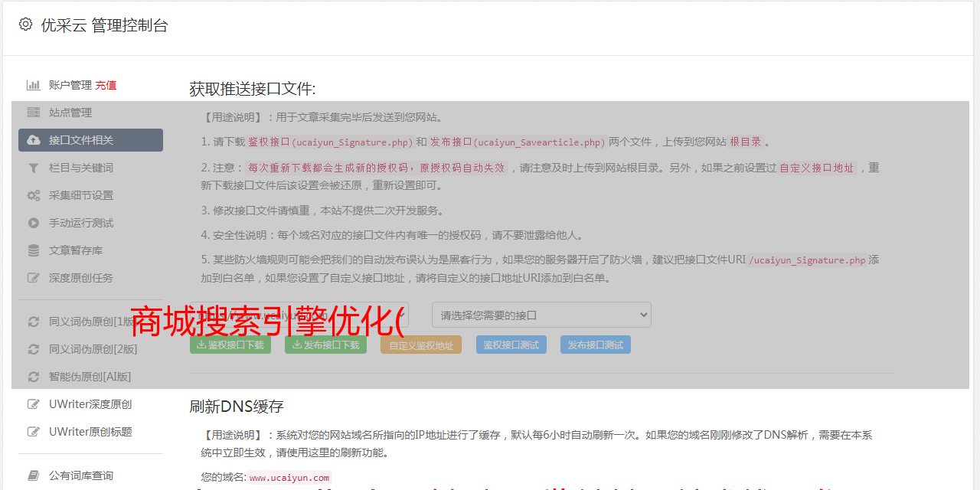Click the play circle icon next to 手动运行测试
This screenshot has width=980, height=490.
point(34,223)
